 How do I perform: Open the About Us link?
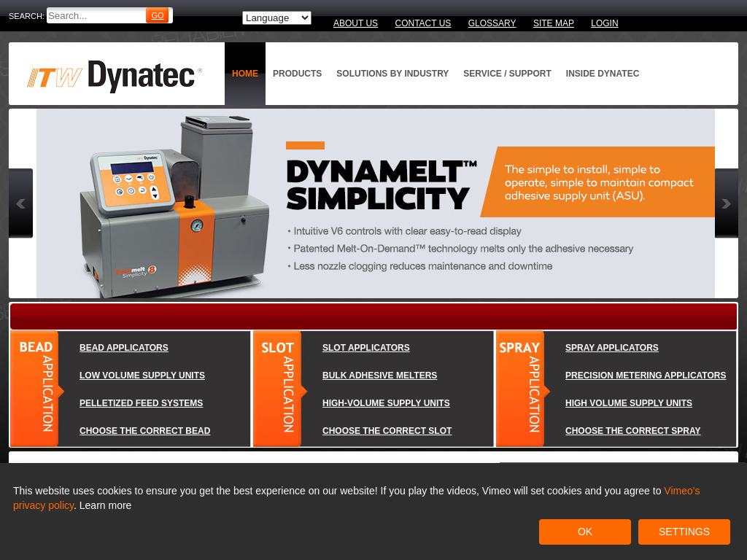click(x=355, y=23)
